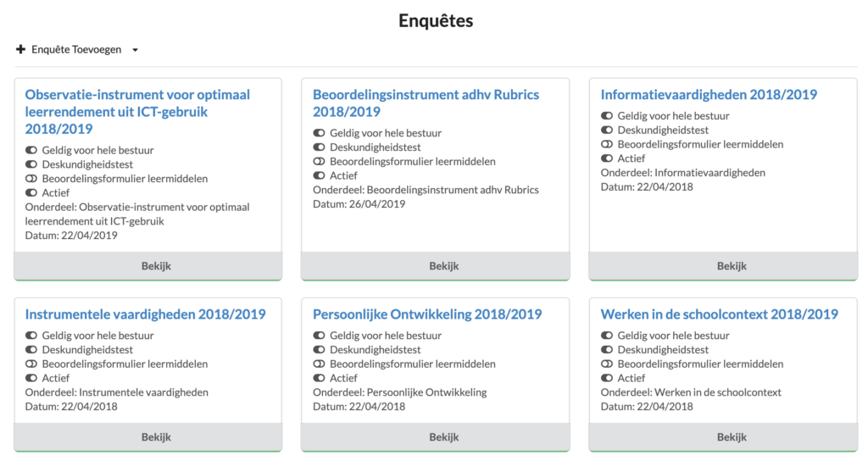Open Observatie-instrument voor optimaal leerrendement title link
868x461 pixels.
tap(137, 111)
